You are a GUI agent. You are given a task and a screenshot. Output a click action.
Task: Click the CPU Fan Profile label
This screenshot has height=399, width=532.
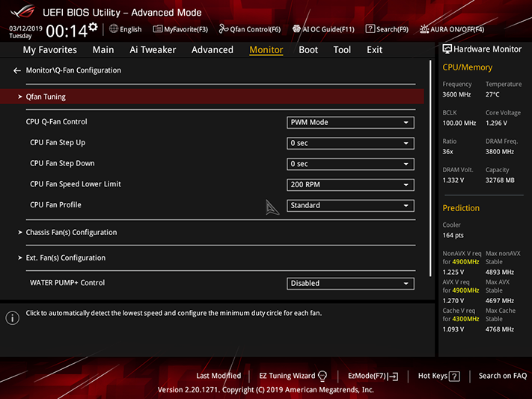(55, 205)
